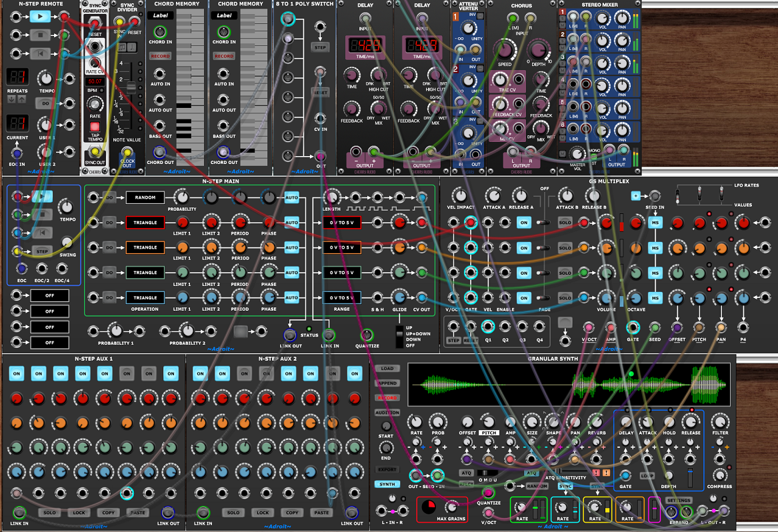The image size is (778, 532).
Task: Toggle the triplet note icon on Sync Divider
Action: coord(123,47)
